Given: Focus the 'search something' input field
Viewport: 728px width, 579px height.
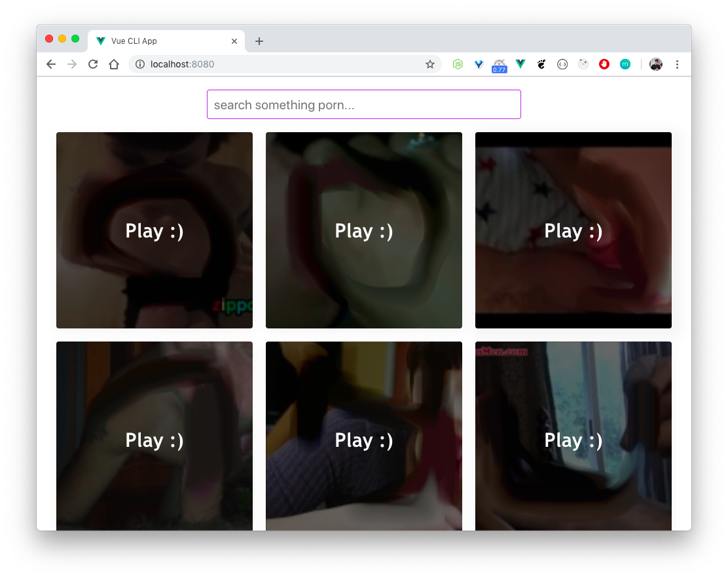Looking at the screenshot, I should pos(364,105).
